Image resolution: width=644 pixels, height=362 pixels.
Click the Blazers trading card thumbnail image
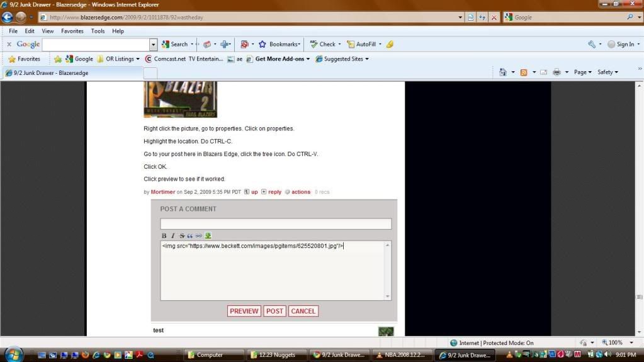(x=180, y=99)
